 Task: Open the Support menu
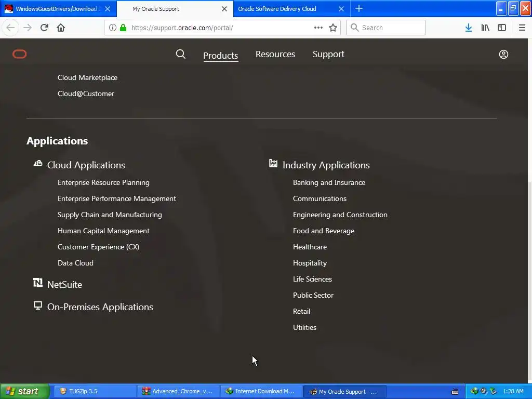(328, 54)
